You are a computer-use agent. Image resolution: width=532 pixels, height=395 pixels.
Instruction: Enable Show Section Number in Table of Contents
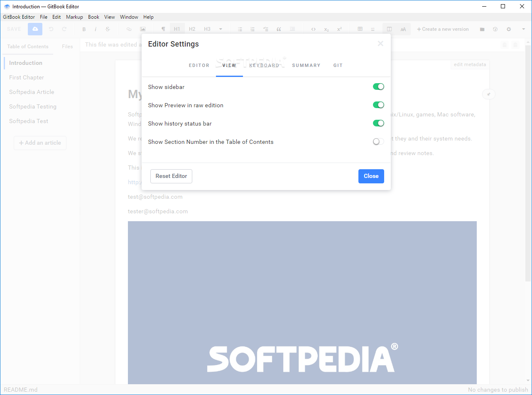(x=378, y=141)
